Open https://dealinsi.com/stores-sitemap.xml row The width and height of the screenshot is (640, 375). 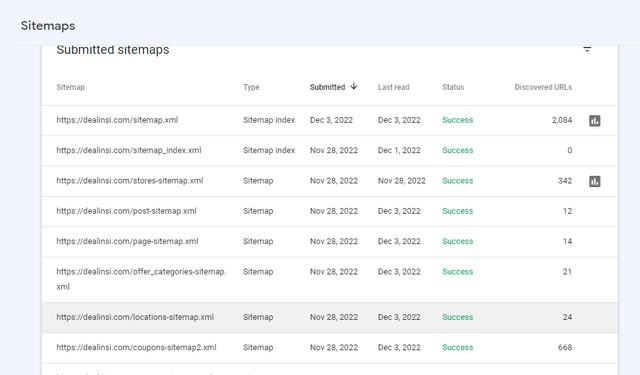point(330,181)
